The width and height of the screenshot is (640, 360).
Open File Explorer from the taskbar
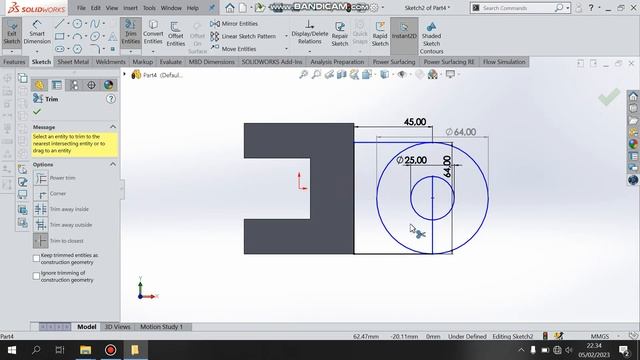[x=85, y=350]
